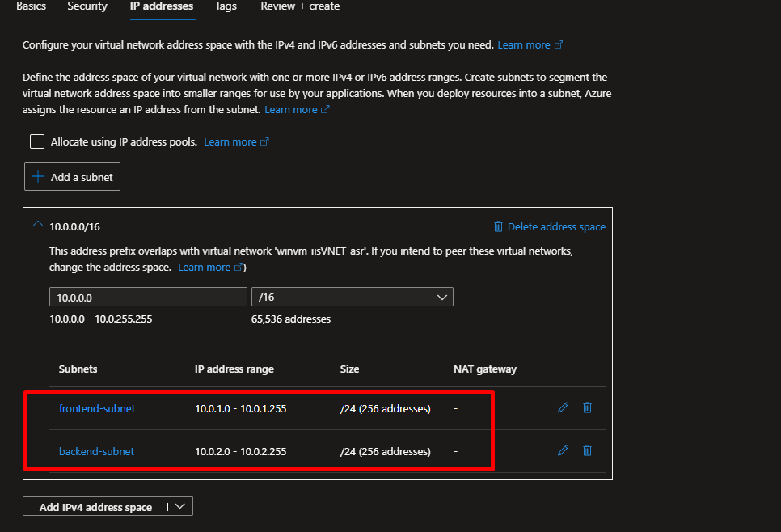This screenshot has width=781, height=532.
Task: Enable Allocate using IP address pools checkbox
Action: coord(37,141)
